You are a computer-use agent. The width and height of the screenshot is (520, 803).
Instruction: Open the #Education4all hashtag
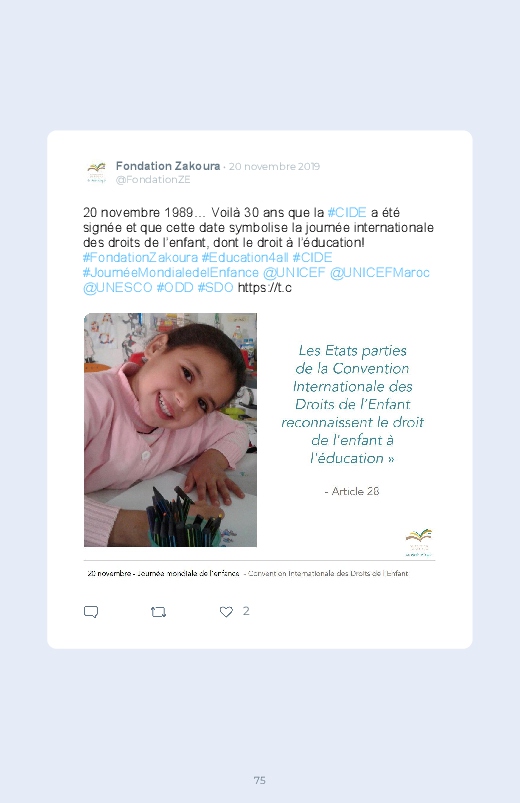[x=245, y=258]
